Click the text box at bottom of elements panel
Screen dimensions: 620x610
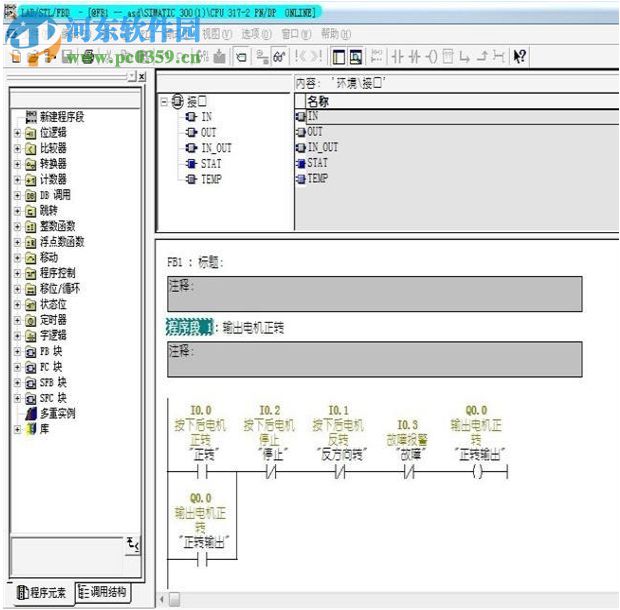click(68, 555)
